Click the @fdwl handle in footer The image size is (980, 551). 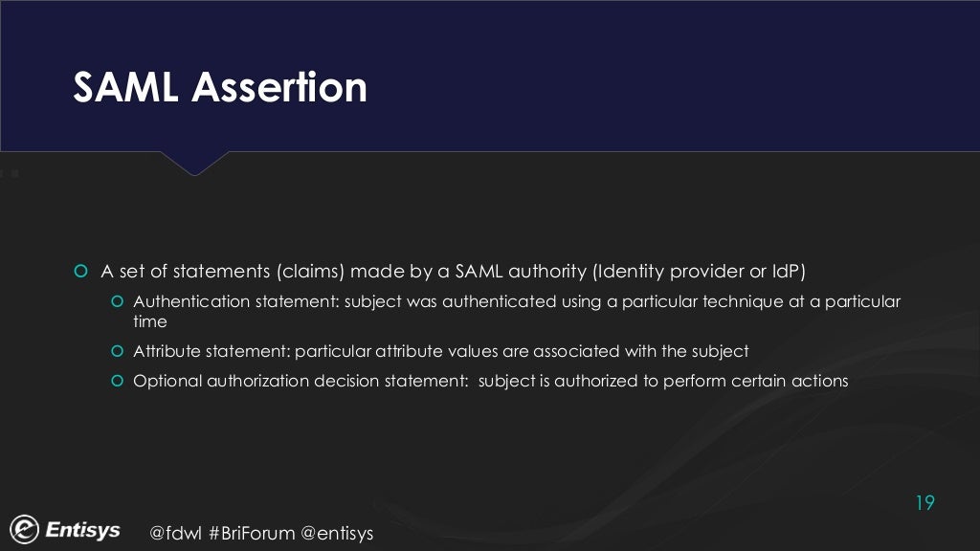click(176, 533)
